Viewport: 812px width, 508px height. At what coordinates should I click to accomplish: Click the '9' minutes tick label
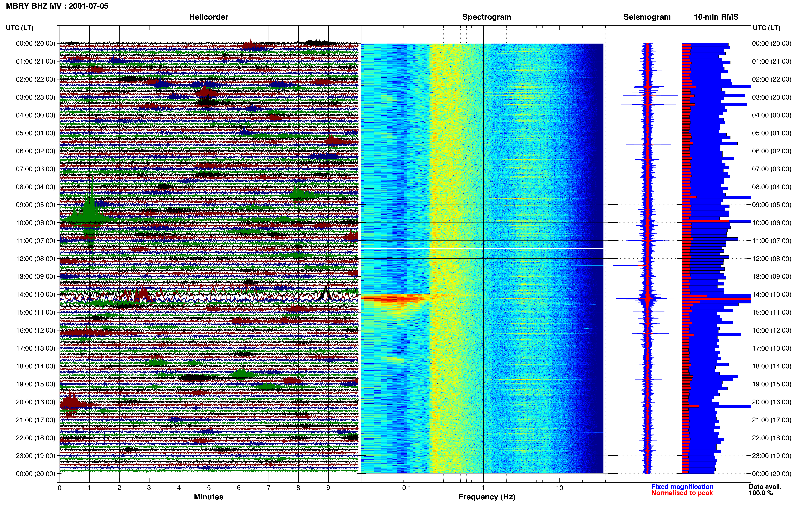pyautogui.click(x=328, y=487)
